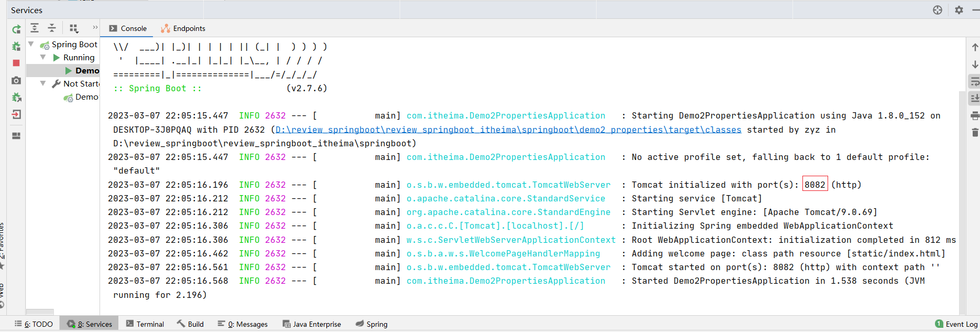This screenshot has width=980, height=332.
Task: Collapse the Spring Boot tree node
Action: click(x=31, y=44)
